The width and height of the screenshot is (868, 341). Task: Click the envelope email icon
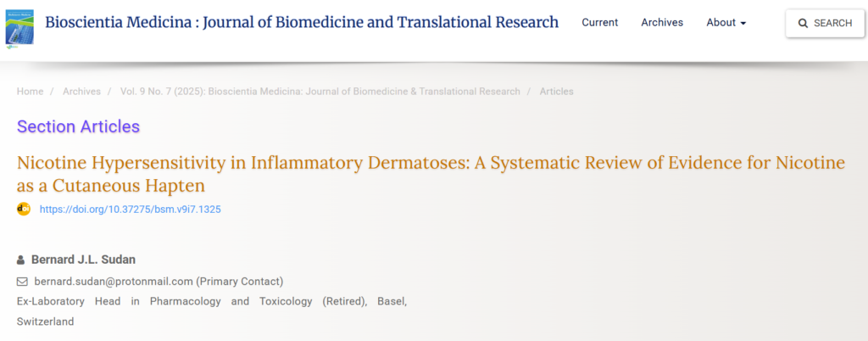pos(23,282)
